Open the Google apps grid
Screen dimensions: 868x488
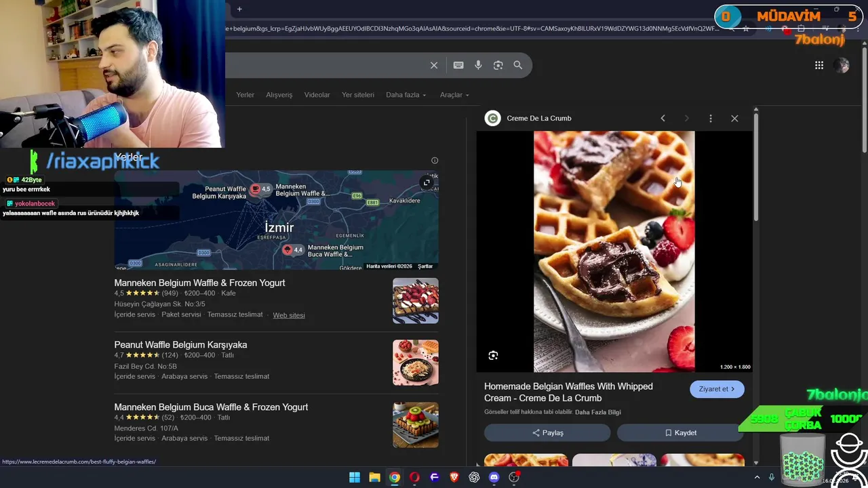(x=819, y=65)
